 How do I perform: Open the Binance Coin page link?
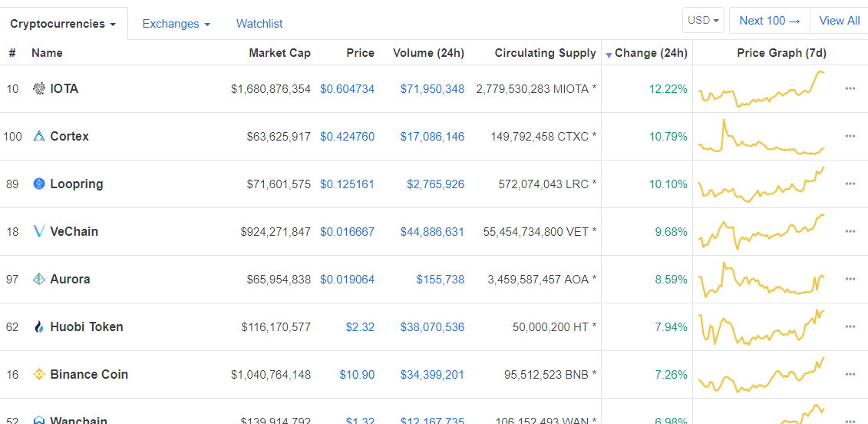pyautogui.click(x=89, y=375)
